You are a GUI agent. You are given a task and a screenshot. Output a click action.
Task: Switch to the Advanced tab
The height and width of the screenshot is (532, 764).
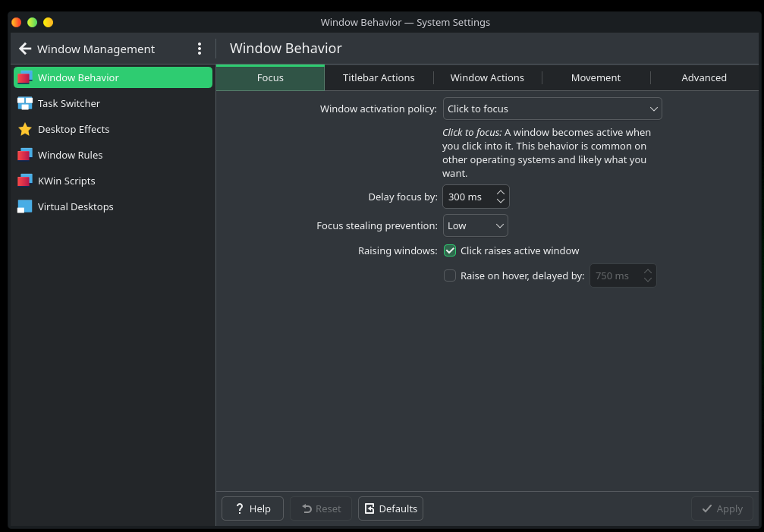704,77
